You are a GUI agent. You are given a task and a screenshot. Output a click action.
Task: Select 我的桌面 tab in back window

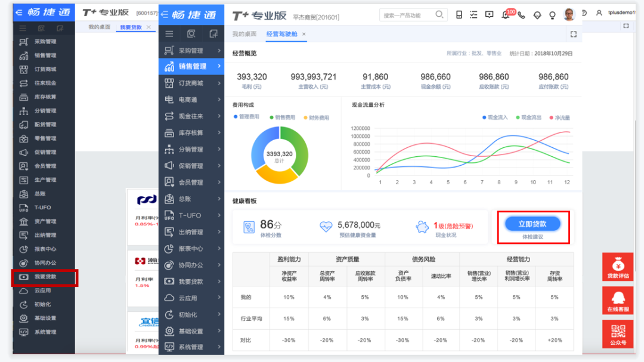100,27
